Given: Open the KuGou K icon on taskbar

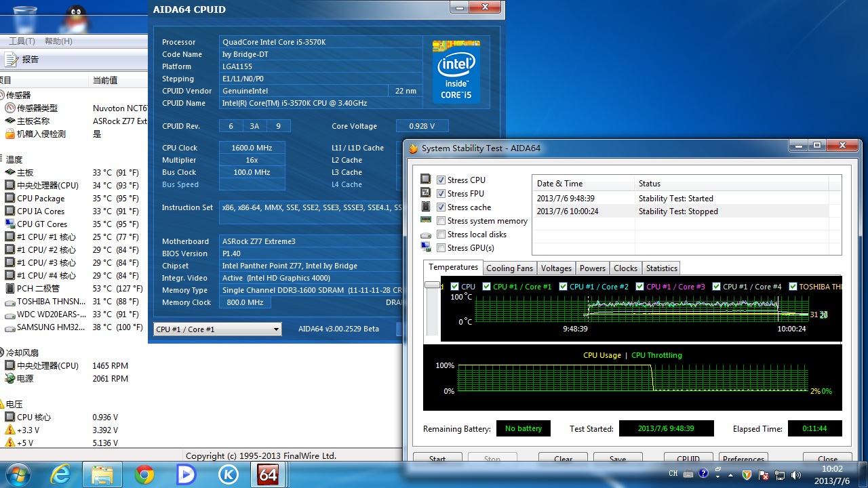Looking at the screenshot, I should (228, 474).
